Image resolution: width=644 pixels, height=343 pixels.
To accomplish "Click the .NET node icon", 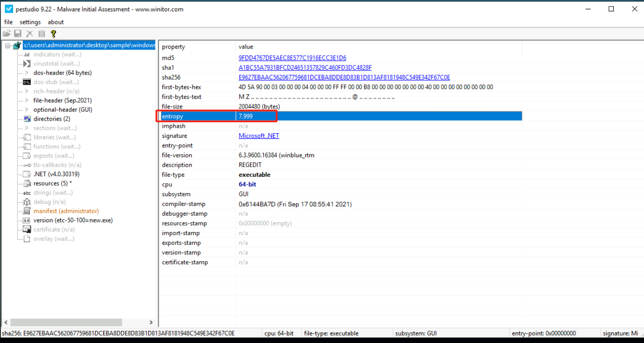I will click(27, 174).
